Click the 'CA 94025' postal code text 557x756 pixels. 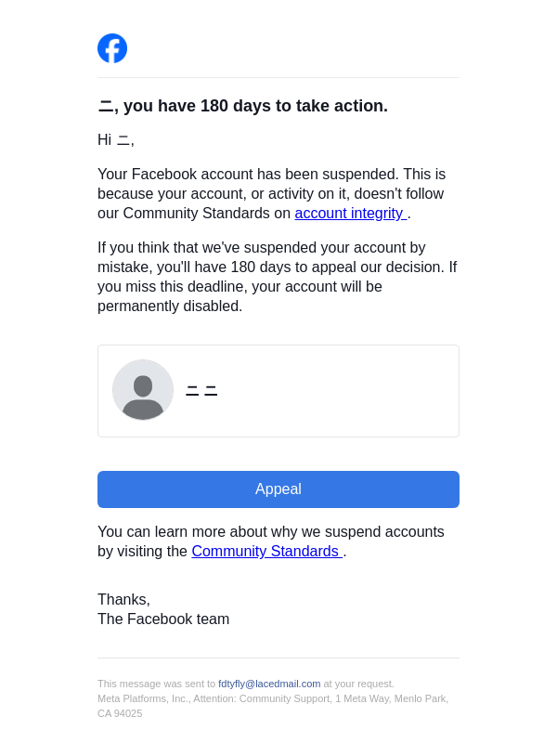[x=120, y=713]
